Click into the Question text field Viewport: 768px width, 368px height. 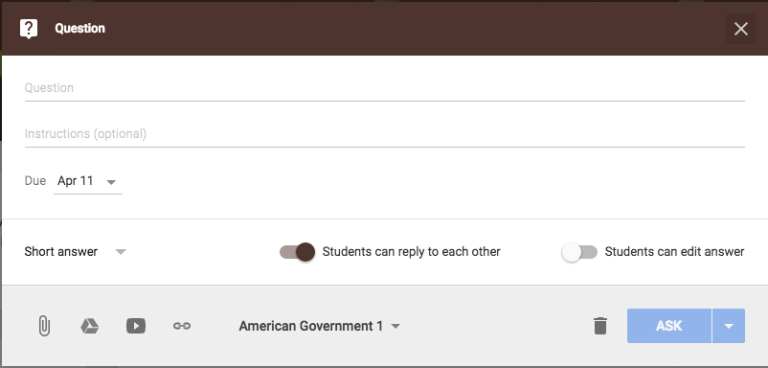(x=384, y=88)
